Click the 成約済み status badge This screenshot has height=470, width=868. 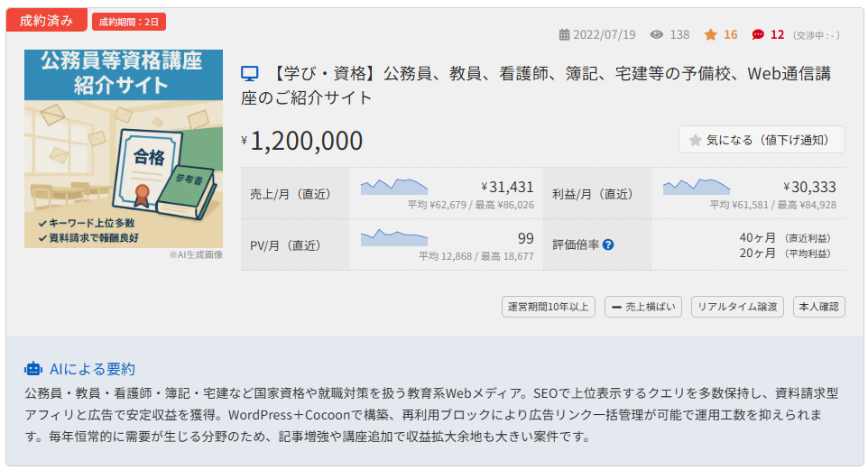47,21
